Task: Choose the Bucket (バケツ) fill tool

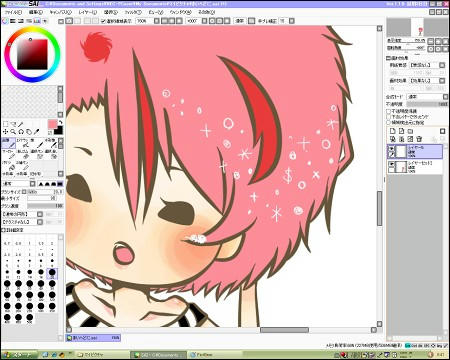Action: click(9, 165)
